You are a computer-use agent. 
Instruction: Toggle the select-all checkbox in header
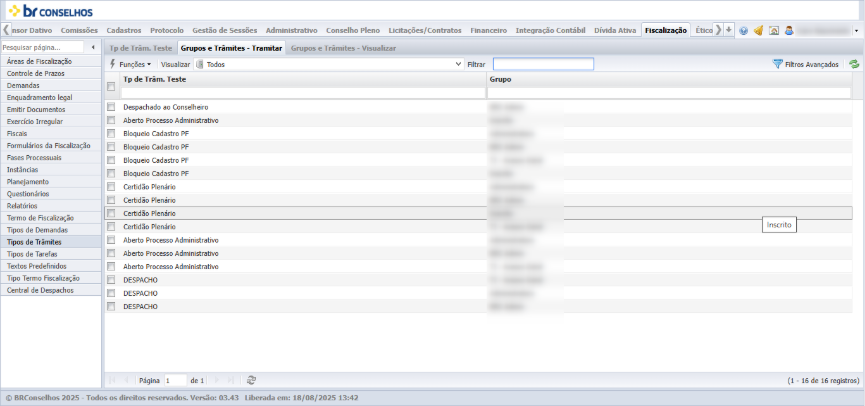[111, 86]
